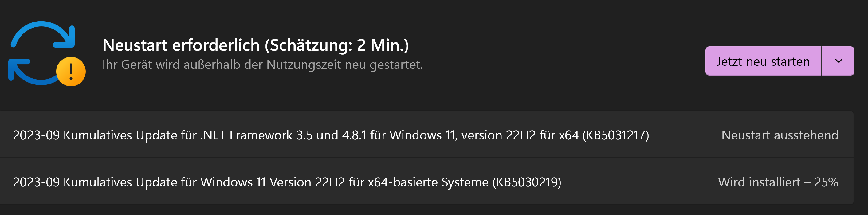The height and width of the screenshot is (215, 868).
Task: Click the Nutzungszeit restart notice subtitle
Action: 262,64
